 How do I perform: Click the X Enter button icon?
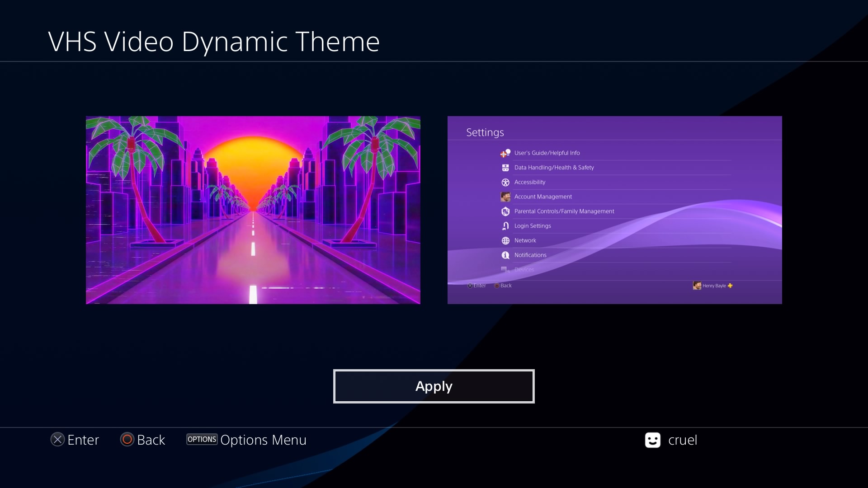(57, 440)
